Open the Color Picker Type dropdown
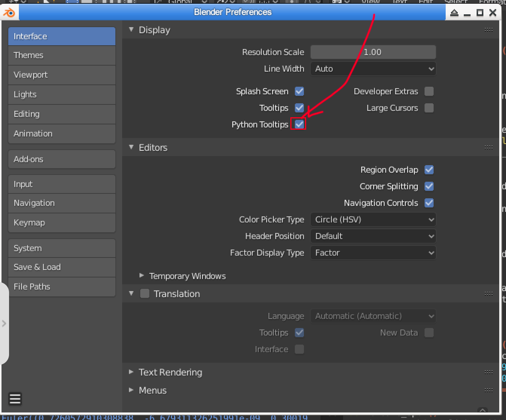 point(373,219)
